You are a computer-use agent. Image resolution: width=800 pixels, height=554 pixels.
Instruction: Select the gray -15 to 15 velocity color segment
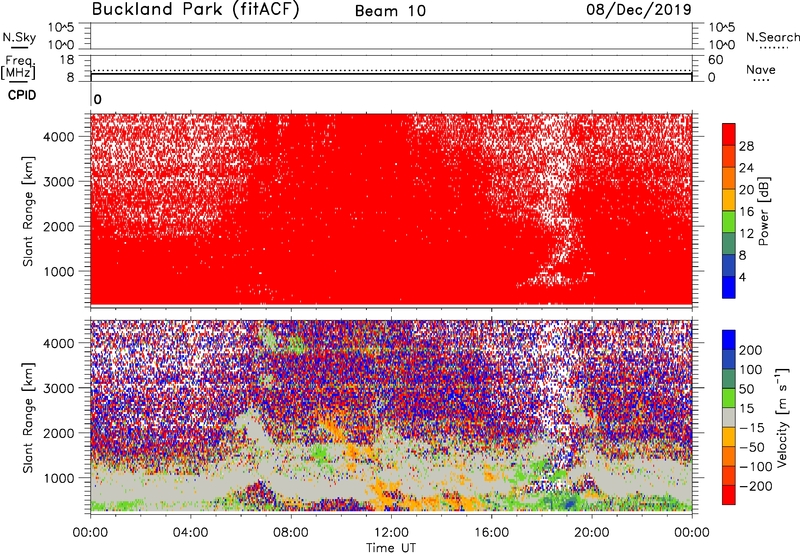(x=729, y=418)
